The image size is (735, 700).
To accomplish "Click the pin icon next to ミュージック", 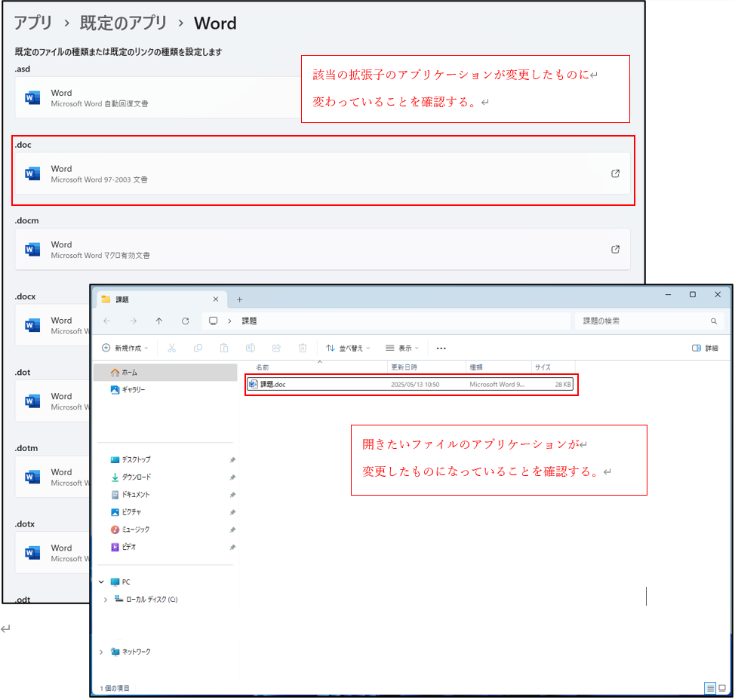I will point(232,530).
